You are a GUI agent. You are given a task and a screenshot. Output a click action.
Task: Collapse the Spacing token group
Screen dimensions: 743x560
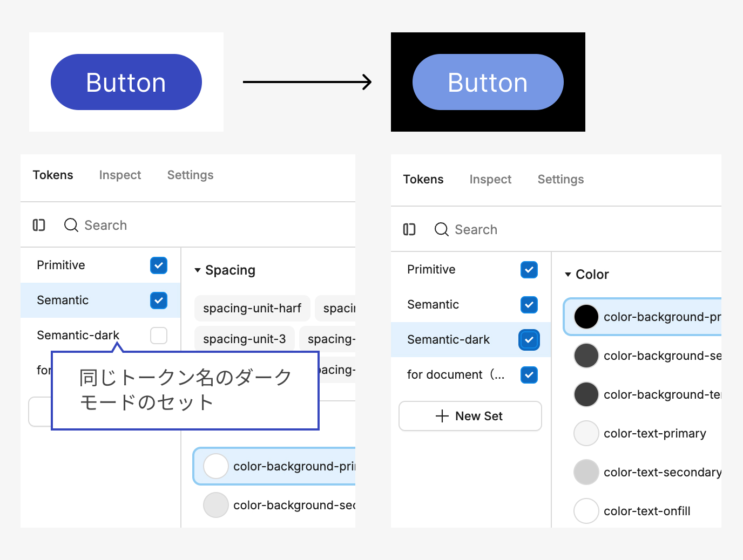(x=198, y=270)
